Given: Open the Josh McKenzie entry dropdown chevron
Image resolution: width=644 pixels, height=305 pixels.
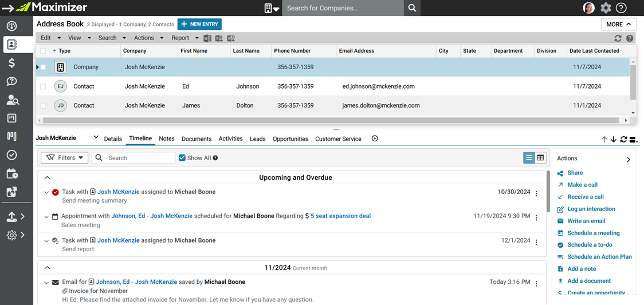Looking at the screenshot, I should (x=96, y=137).
